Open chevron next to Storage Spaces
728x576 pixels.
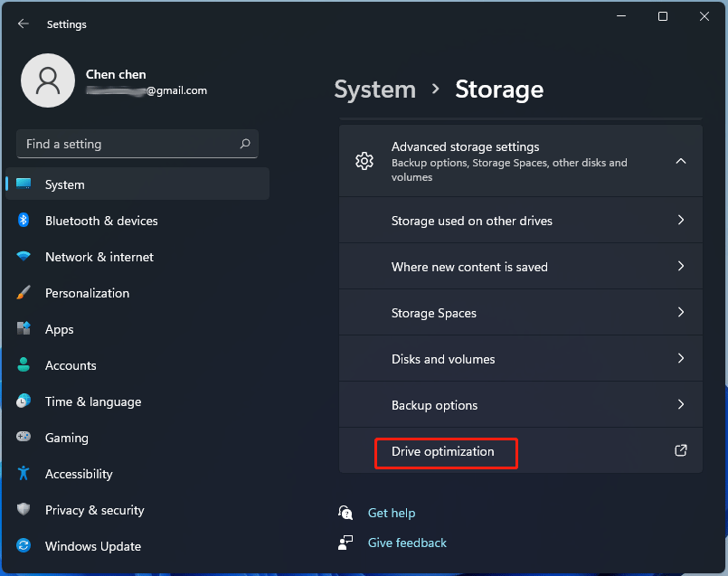(x=681, y=312)
